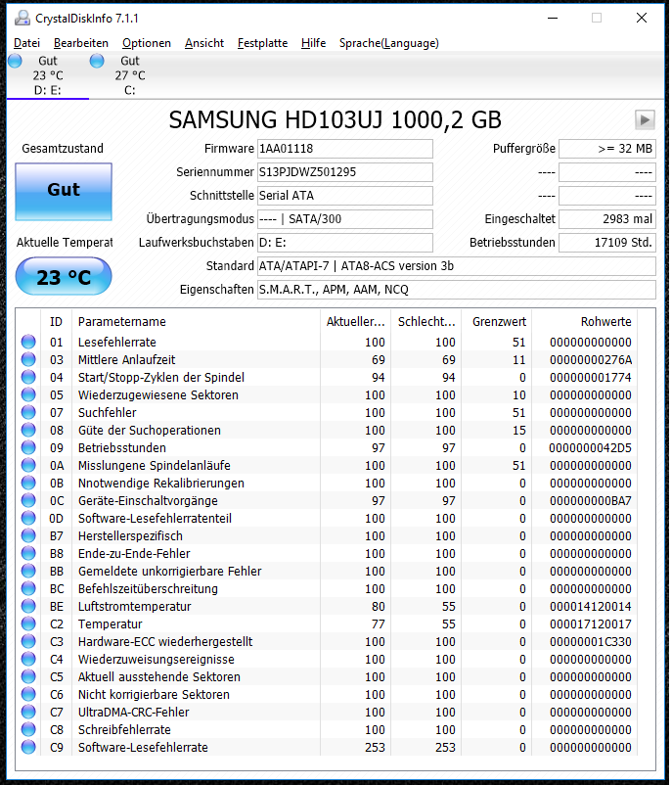Click the Puffergröße value field
The height and width of the screenshot is (785, 672).
pos(606,149)
